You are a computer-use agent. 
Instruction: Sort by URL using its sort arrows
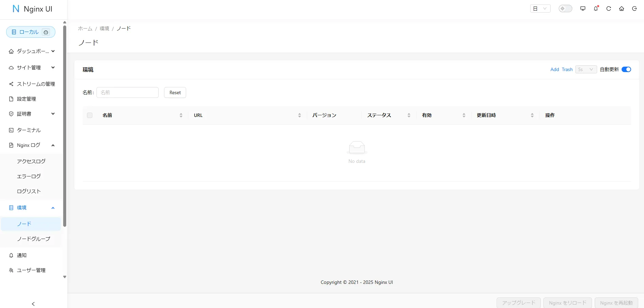[x=300, y=115]
